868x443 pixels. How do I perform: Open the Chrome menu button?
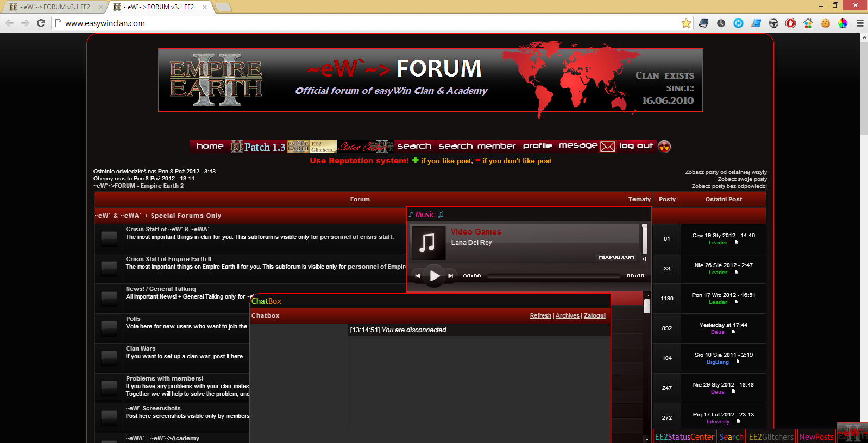pos(860,23)
